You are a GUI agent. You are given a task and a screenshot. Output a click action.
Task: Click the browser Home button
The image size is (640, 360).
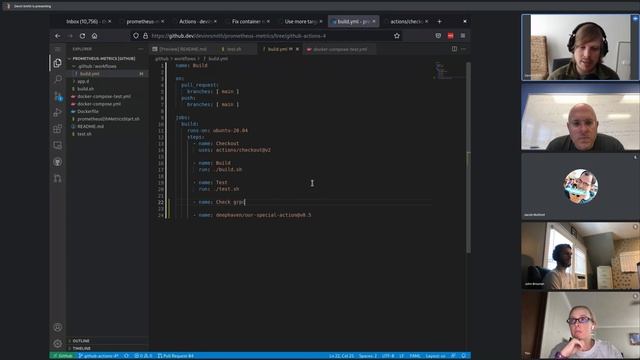(x=94, y=36)
